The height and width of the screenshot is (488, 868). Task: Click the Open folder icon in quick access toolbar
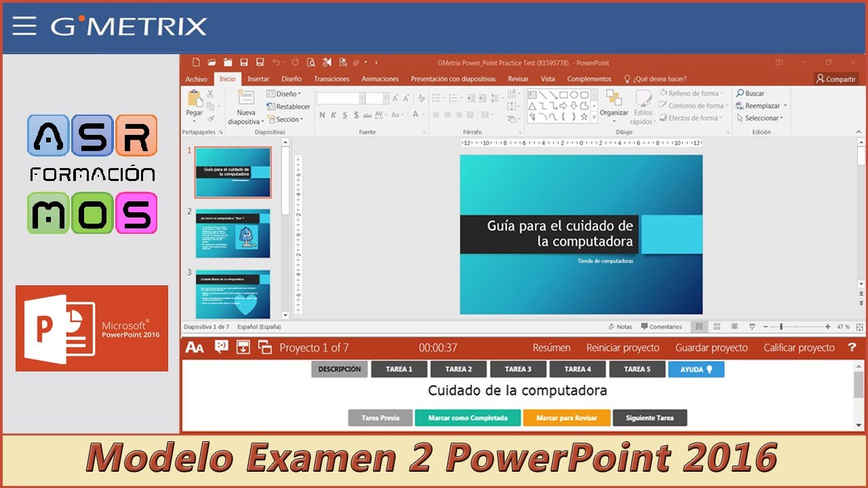click(212, 62)
